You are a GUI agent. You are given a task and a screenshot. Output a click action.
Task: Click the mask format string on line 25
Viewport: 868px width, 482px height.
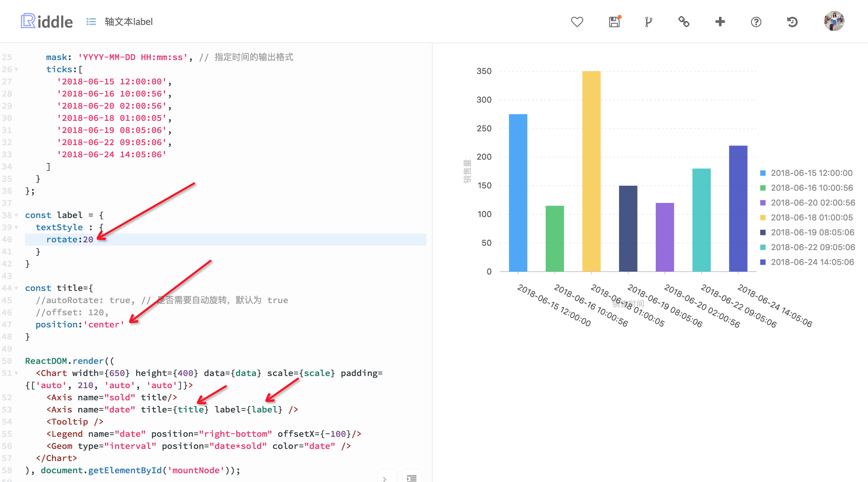(133, 57)
